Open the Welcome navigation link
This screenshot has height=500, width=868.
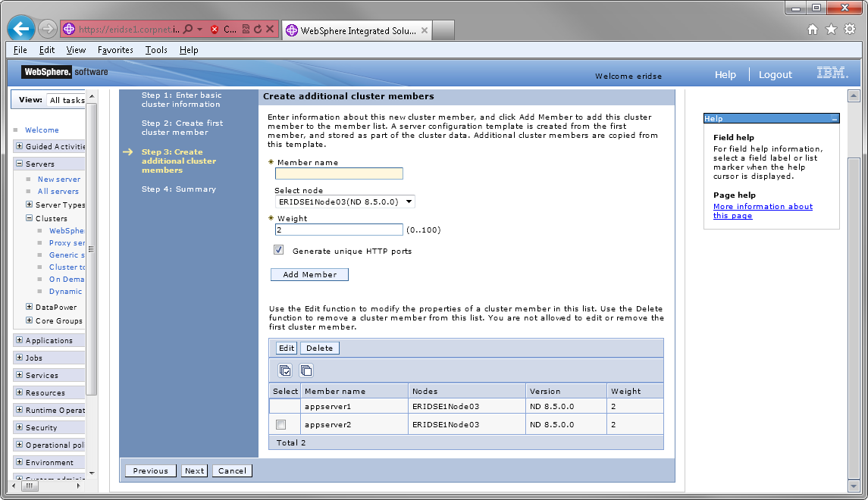(42, 130)
